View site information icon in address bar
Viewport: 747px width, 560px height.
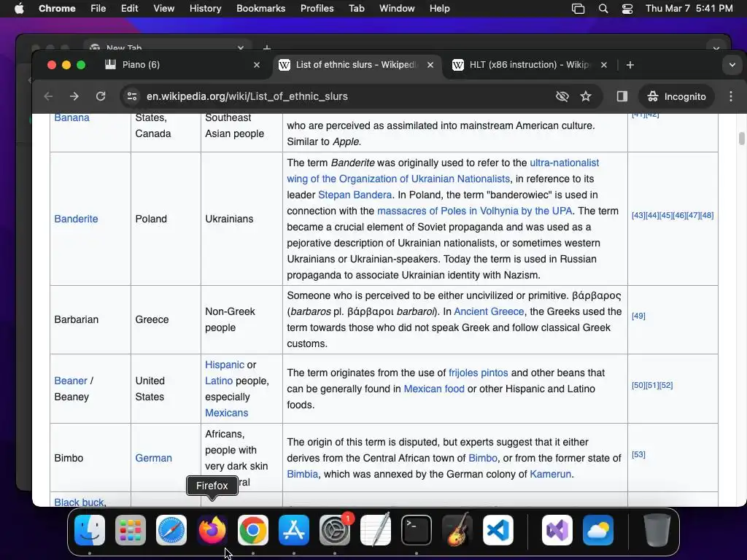pos(132,96)
